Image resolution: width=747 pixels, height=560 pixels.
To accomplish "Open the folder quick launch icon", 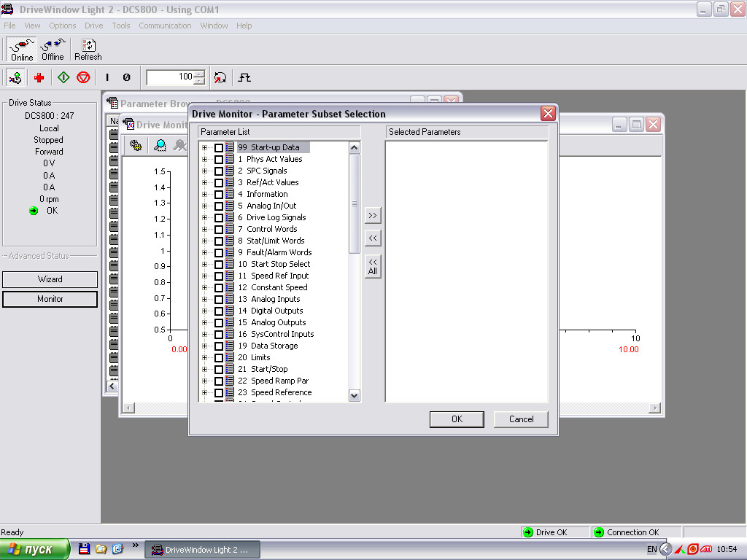I will pos(101,549).
